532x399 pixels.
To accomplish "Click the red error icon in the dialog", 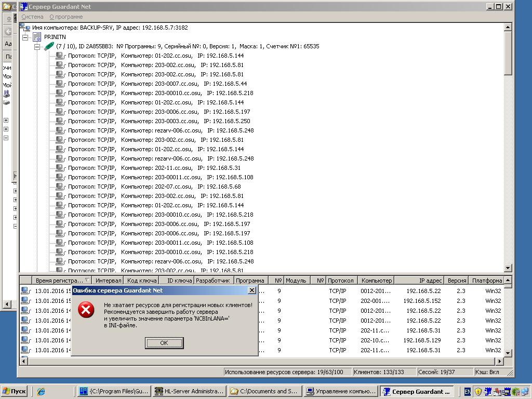I will (x=86, y=310).
